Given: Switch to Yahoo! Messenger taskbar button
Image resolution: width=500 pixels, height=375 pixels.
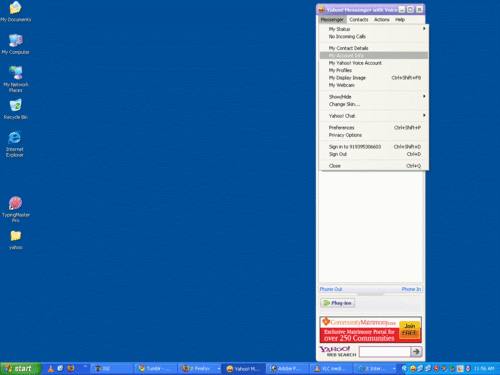Looking at the screenshot, I should (244, 369).
